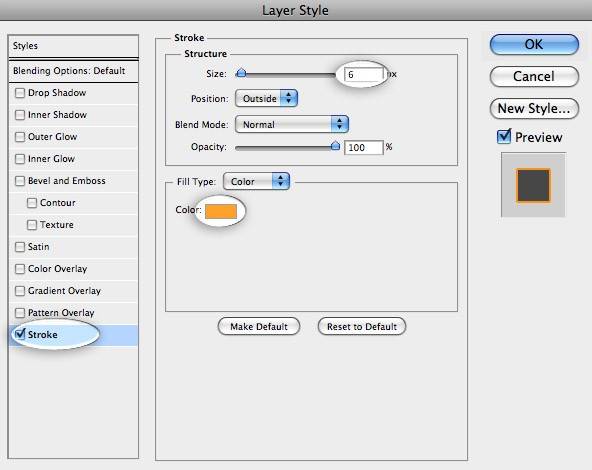Enable the Outer Glow checkbox
Viewport: 592px width, 470px height.
20,137
